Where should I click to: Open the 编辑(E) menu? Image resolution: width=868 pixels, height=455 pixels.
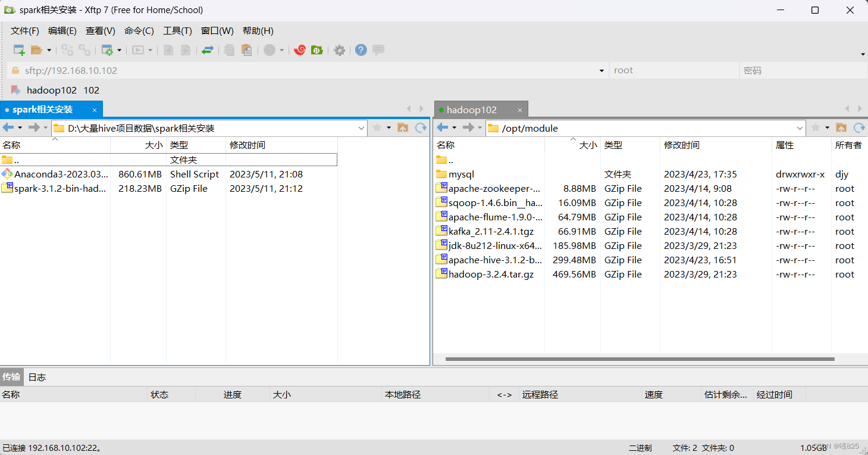click(x=62, y=31)
